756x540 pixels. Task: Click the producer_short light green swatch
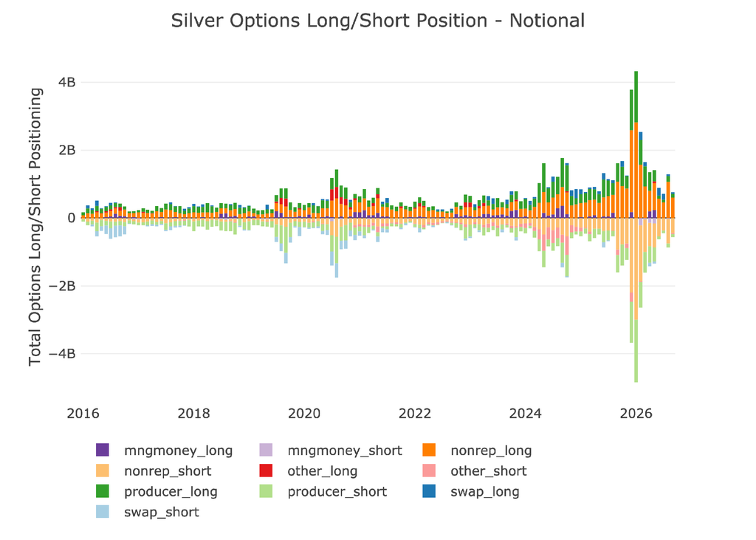(266, 491)
